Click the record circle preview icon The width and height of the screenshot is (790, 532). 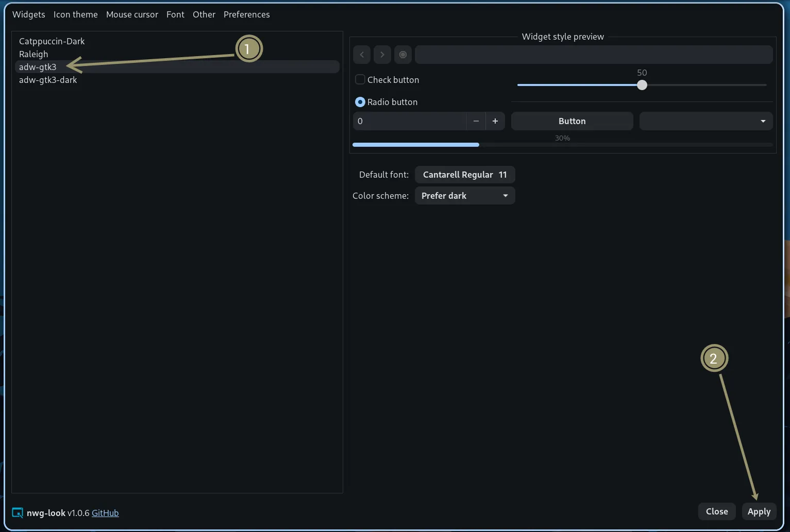pyautogui.click(x=403, y=55)
